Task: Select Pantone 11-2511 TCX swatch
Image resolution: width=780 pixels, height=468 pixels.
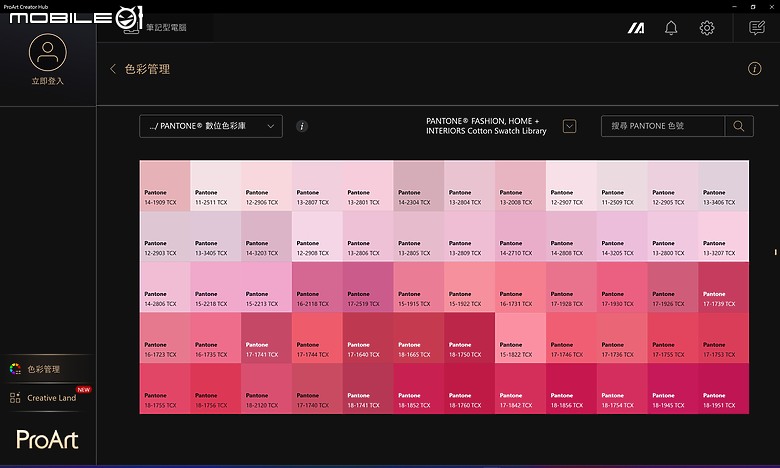Action: [x=215, y=186]
